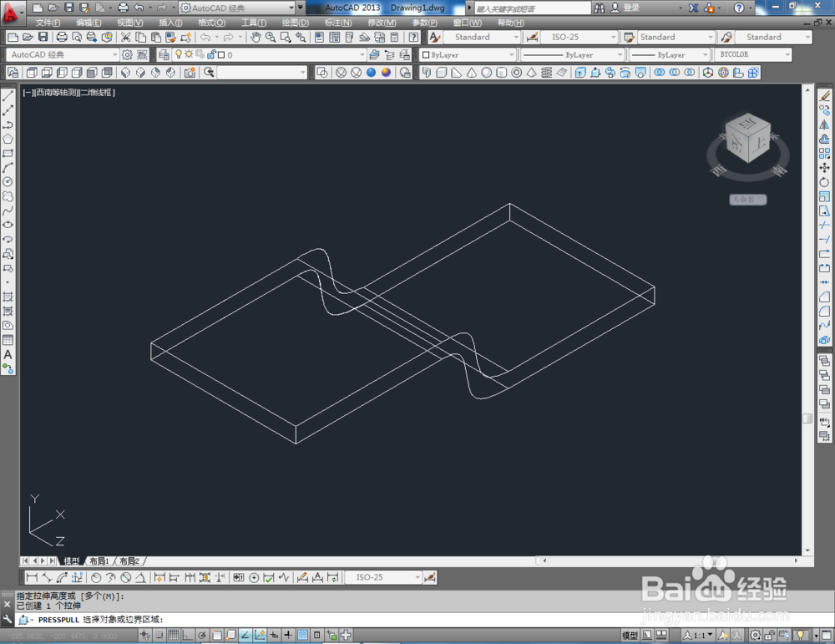Image resolution: width=835 pixels, height=644 pixels.
Task: Open the text style Standard dropdown
Action: [482, 37]
